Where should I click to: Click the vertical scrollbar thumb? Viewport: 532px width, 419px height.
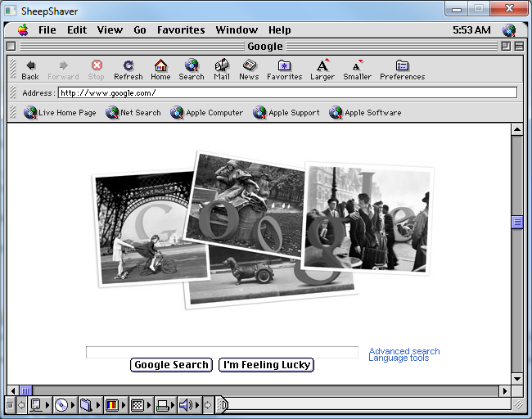(x=517, y=223)
